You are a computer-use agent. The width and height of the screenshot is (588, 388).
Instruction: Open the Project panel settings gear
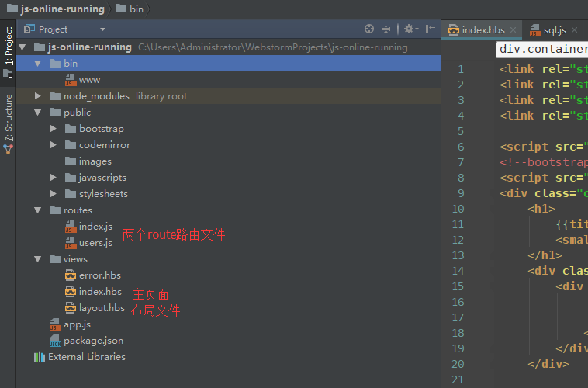pos(411,29)
